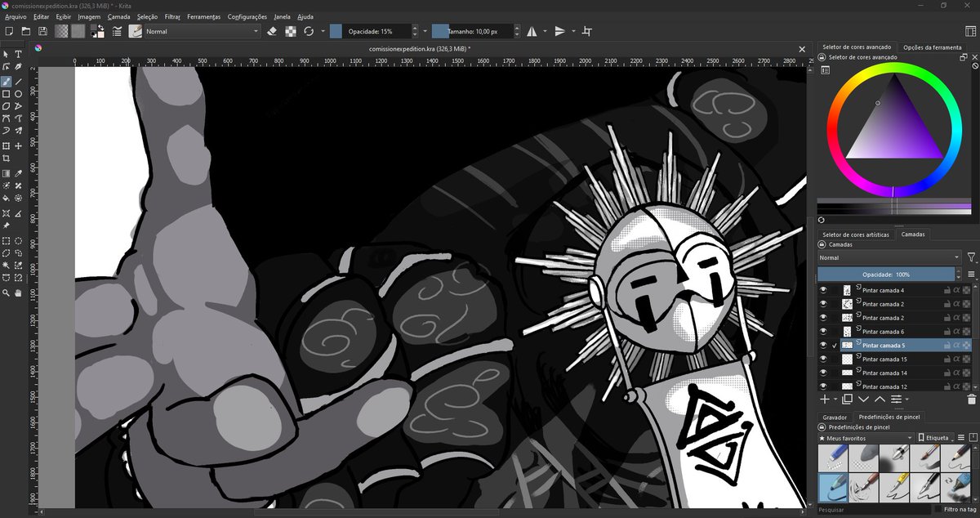The image size is (980, 518).
Task: Select the Text tool in toolbox
Action: click(18, 54)
